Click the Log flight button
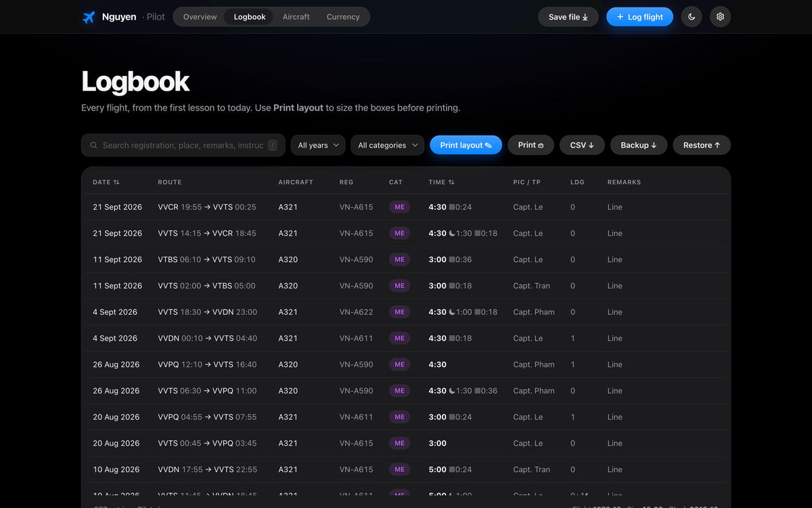Screen dimensions: 812x508 click(x=640, y=17)
